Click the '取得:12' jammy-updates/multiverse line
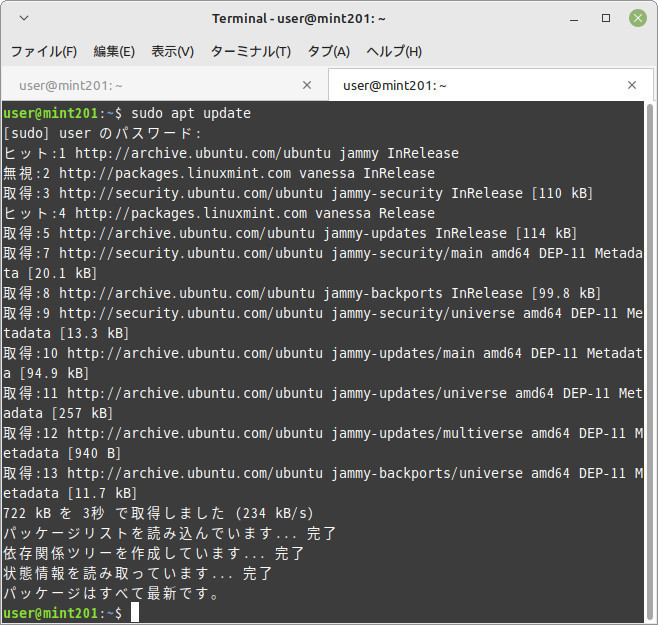This screenshot has width=658, height=625. click(x=323, y=434)
